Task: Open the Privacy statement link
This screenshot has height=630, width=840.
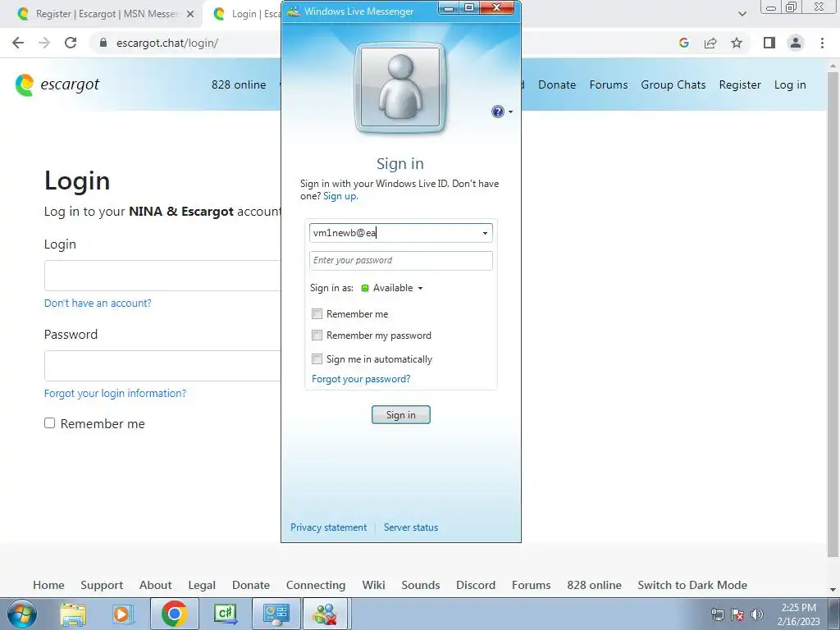Action: pyautogui.click(x=328, y=527)
